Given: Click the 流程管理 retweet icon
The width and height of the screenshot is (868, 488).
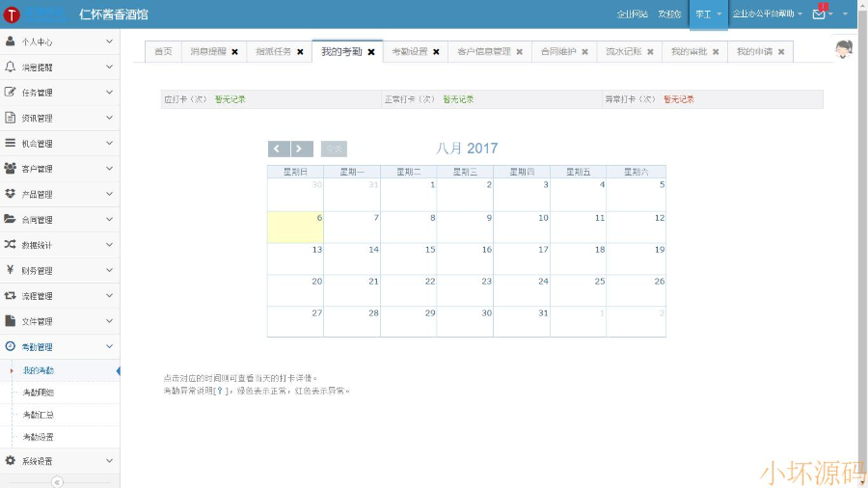Looking at the screenshot, I should coord(10,295).
